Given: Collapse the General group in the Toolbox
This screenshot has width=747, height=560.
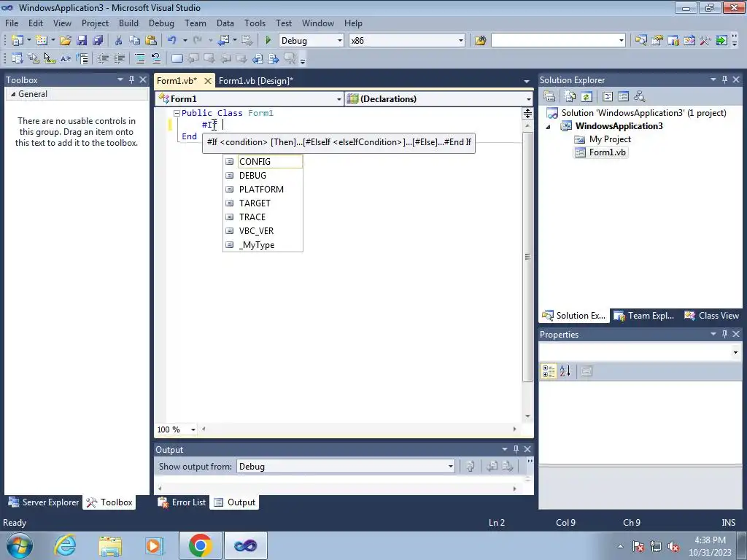Looking at the screenshot, I should (x=13, y=94).
